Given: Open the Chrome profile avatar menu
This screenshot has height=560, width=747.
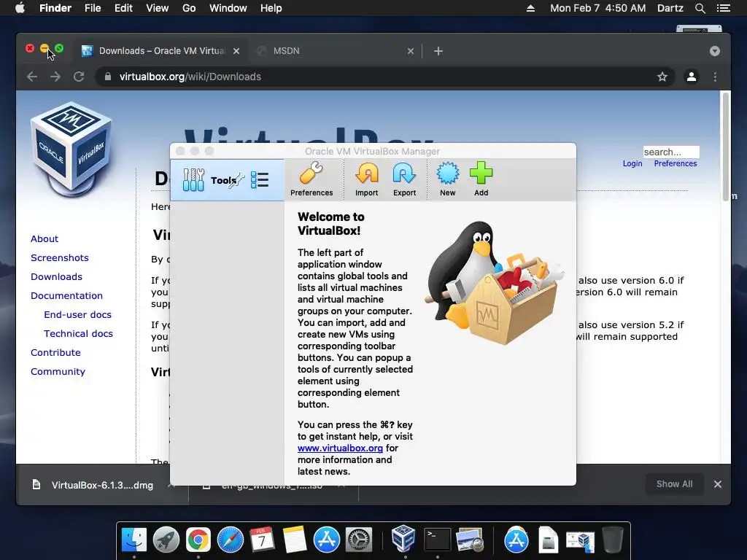Looking at the screenshot, I should [692, 77].
